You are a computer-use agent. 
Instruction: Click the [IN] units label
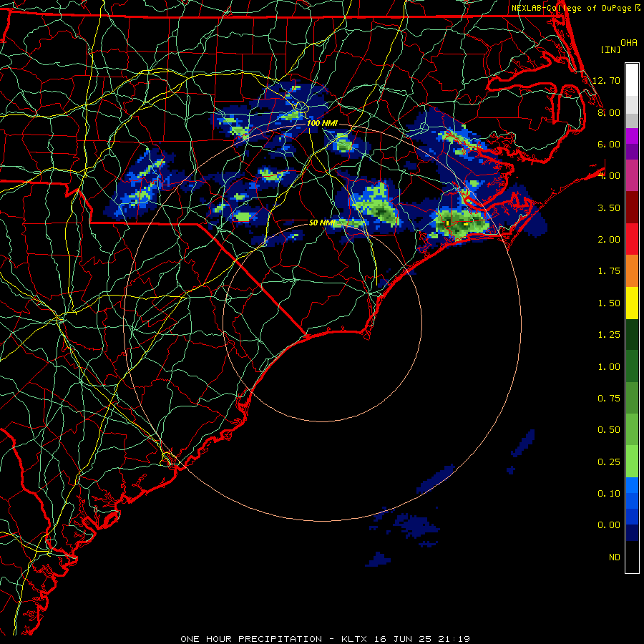[610, 49]
